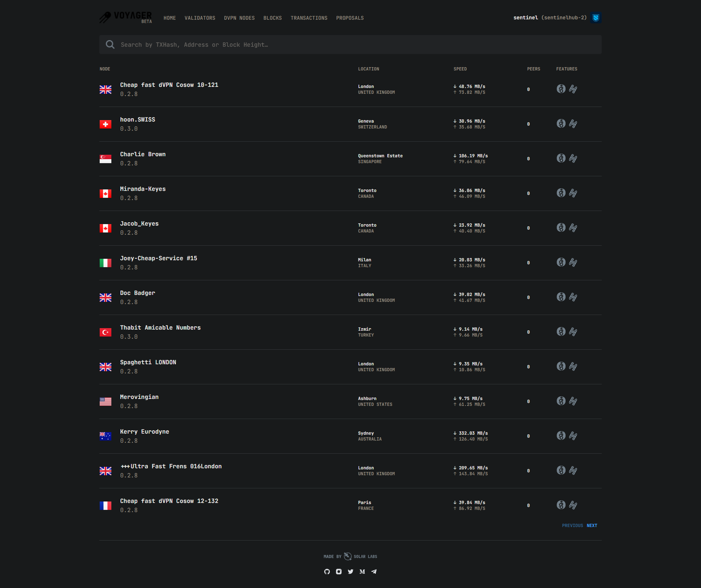Open the Medium M icon
This screenshot has height=588, width=701.
pos(362,572)
